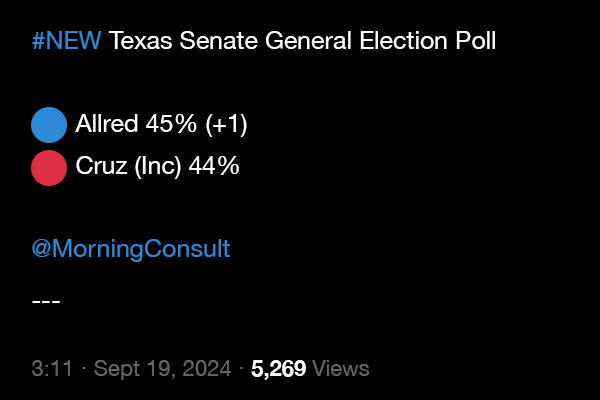The image size is (600, 400).
Task: Click the blue circle emoji beside Allred
Action: click(49, 125)
